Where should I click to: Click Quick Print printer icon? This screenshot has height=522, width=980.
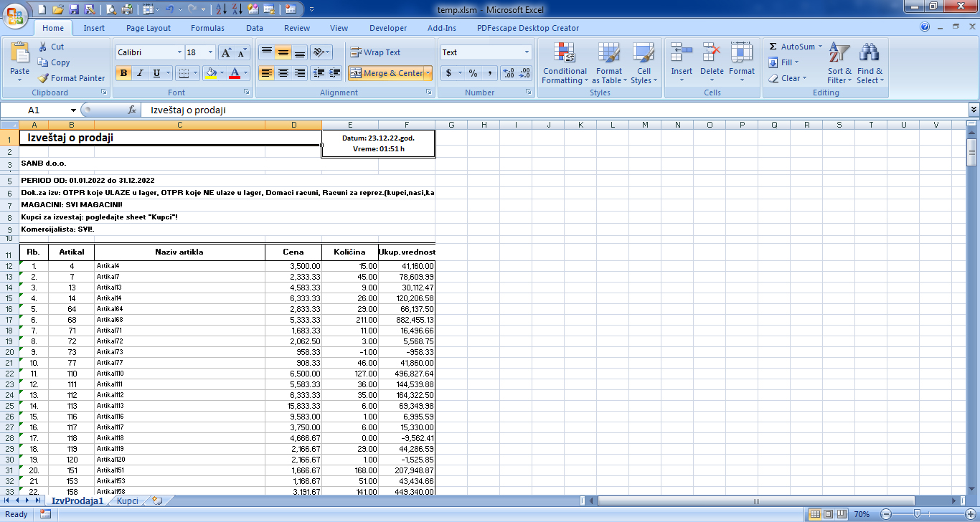(126, 9)
